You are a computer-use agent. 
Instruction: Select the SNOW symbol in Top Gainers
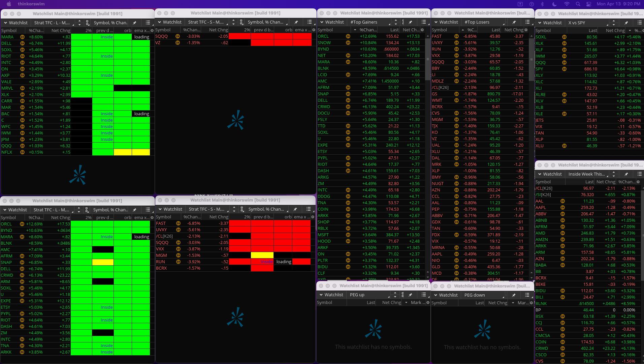pyautogui.click(x=324, y=43)
